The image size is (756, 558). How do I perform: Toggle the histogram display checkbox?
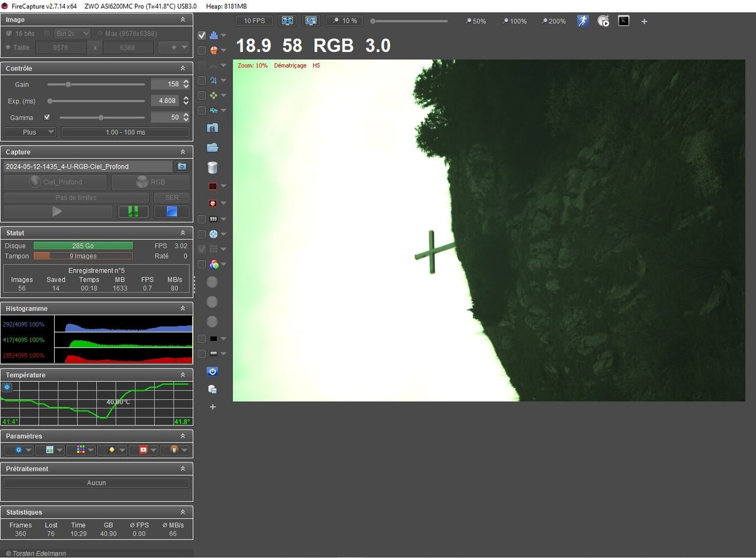coord(202,35)
